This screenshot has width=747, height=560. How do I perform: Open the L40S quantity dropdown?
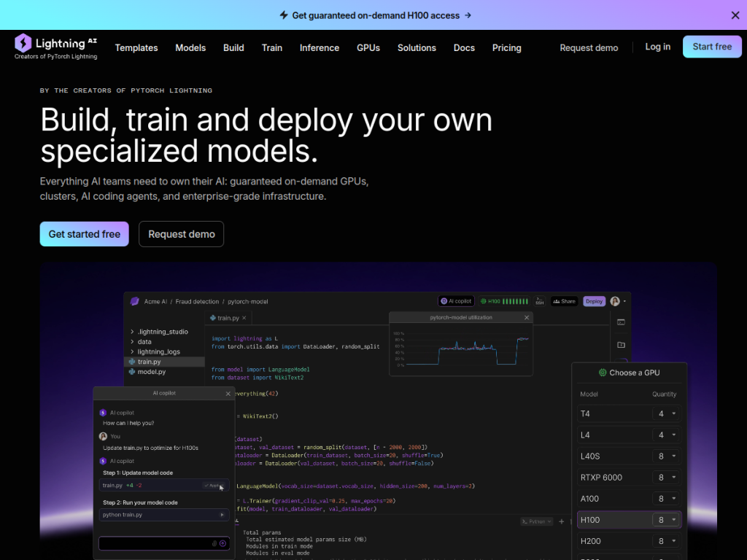click(x=666, y=456)
